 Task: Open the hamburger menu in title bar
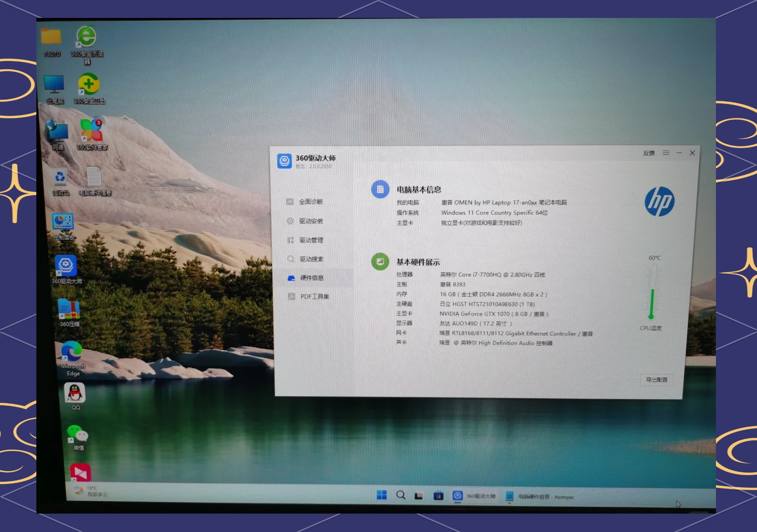666,153
